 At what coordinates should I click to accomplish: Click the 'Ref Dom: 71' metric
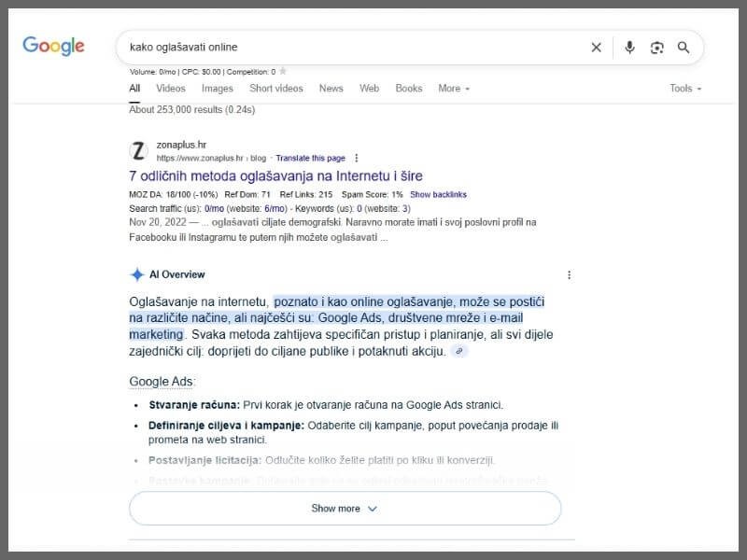[247, 195]
